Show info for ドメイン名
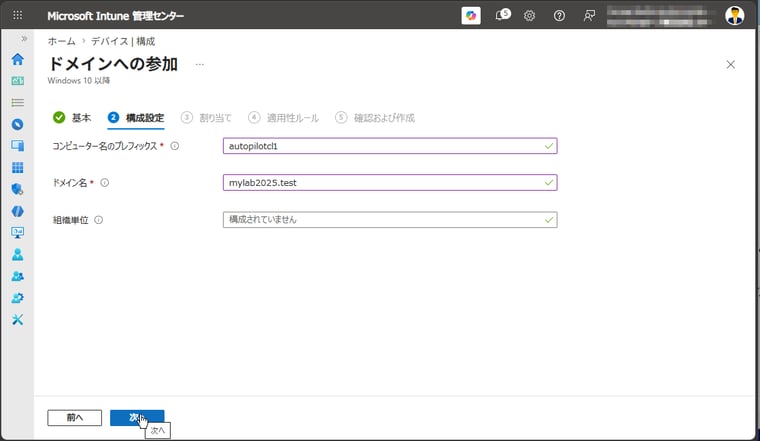 104,183
